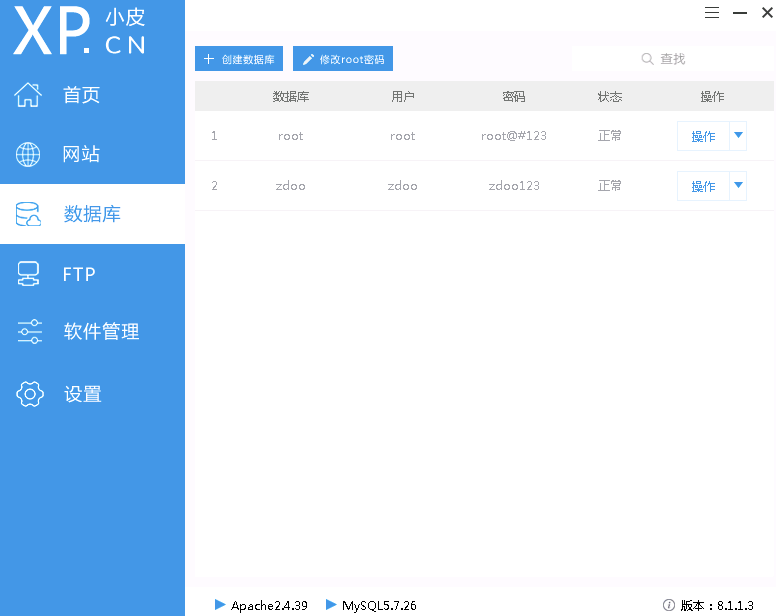Click the root database name cell
This screenshot has width=776, height=616.
coord(291,136)
